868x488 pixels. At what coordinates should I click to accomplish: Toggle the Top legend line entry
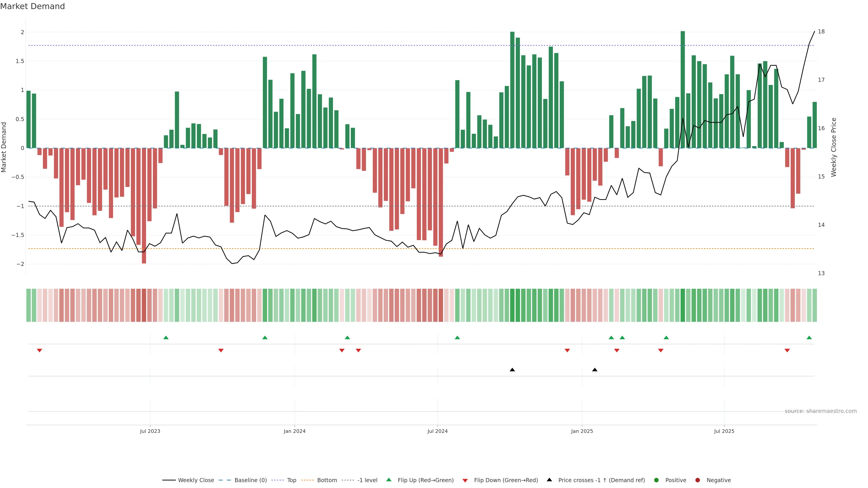[x=291, y=480]
